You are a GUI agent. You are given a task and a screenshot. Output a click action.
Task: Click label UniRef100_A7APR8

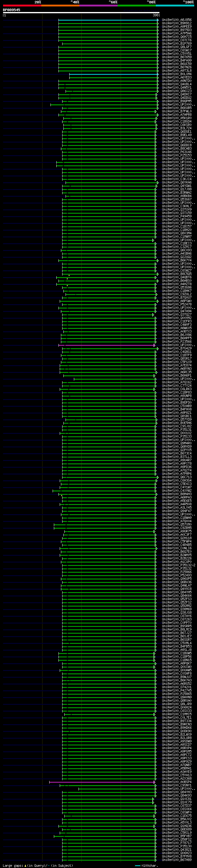[177, 115]
